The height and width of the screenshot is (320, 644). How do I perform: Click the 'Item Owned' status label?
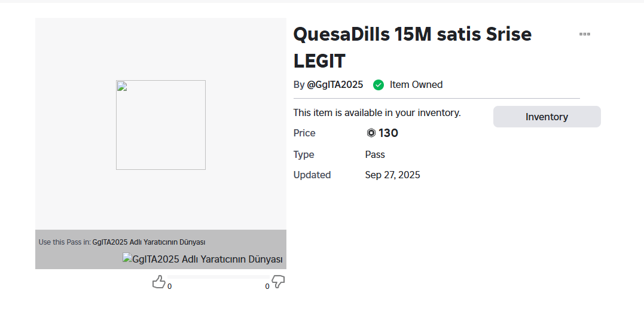tap(416, 85)
